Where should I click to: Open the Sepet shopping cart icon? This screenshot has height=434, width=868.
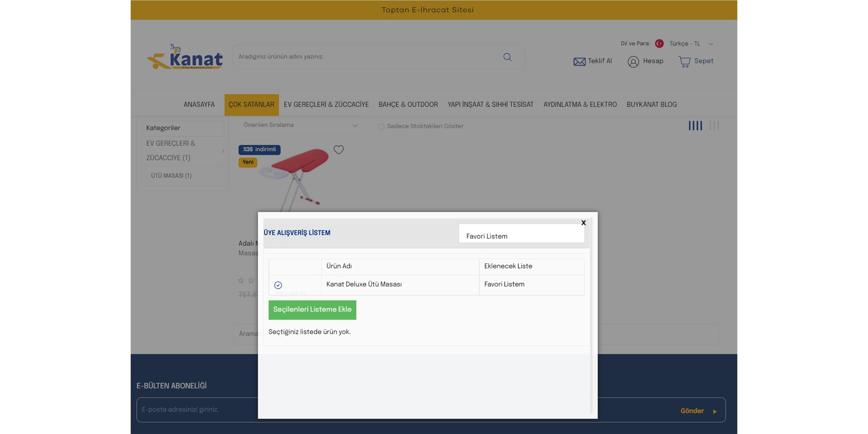[x=684, y=62]
